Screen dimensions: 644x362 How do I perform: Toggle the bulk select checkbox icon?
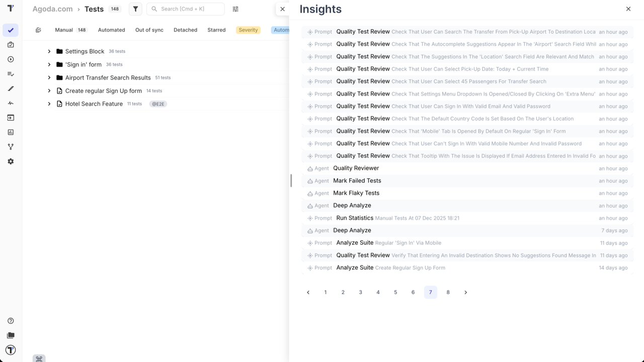(x=38, y=30)
